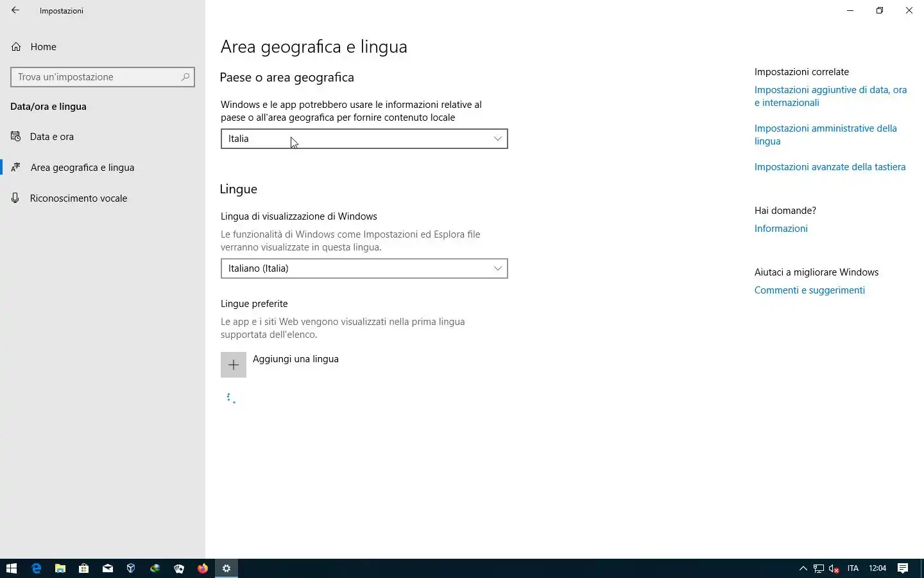Open the Mail app from the taskbar

[107, 568]
